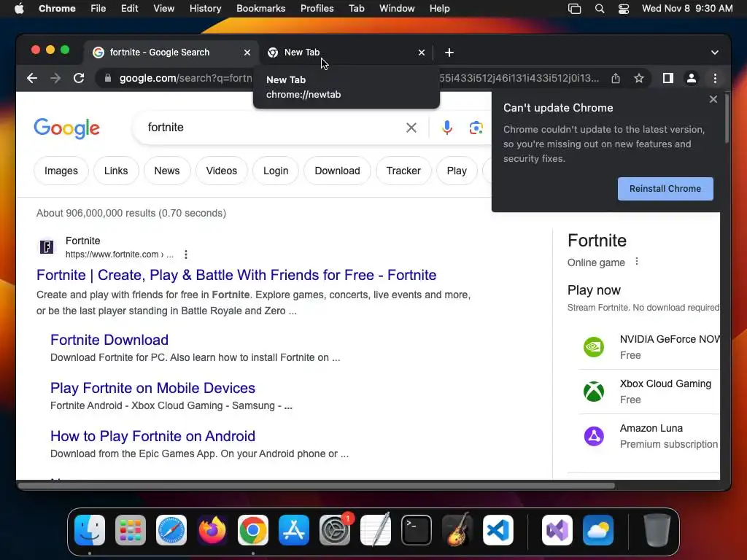This screenshot has height=560, width=747.
Task: Select the Tracker filter chip
Action: tap(403, 171)
